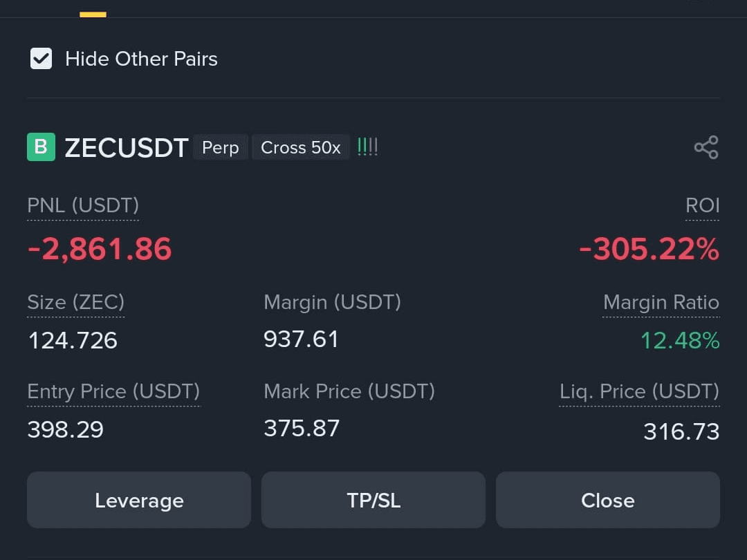Tap the Perp contract type tag
The height and width of the screenshot is (560, 747).
220,147
